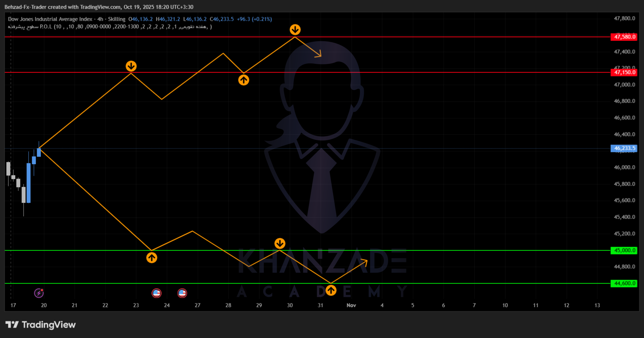This screenshot has width=644, height=338.
Task: Click the second US flag economic event
Action: [x=182, y=293]
